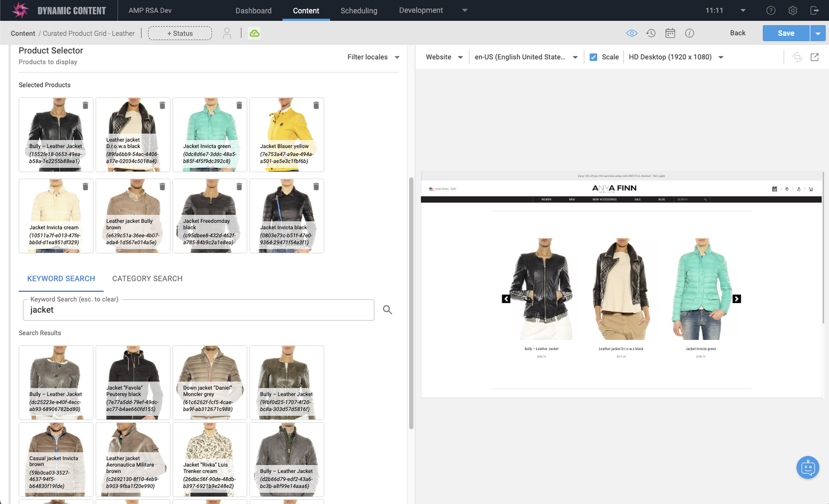Show content item info icon
Viewport: 829px width, 504px height.
[x=690, y=33]
